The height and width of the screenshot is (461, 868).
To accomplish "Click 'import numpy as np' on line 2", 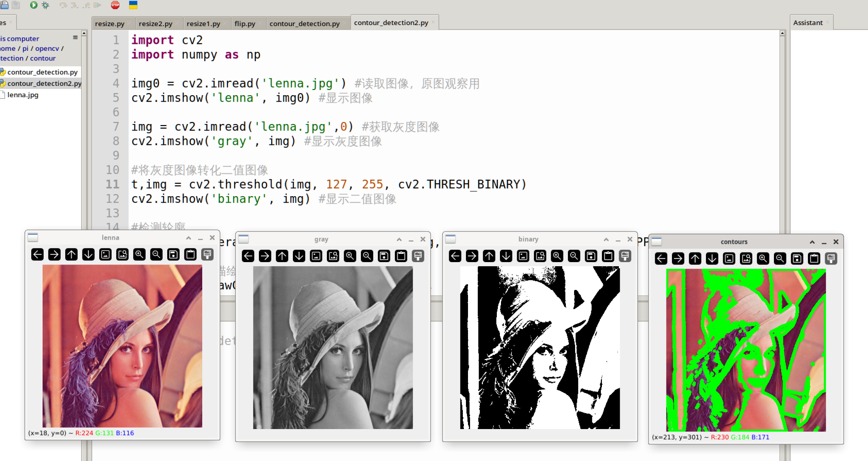I will [196, 55].
